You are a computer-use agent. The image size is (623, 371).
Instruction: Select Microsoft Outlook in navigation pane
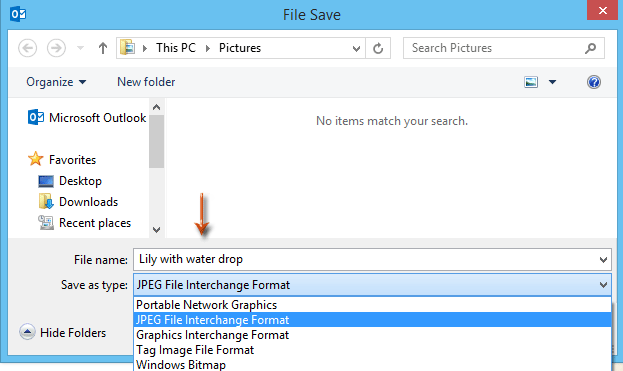pyautogui.click(x=87, y=118)
